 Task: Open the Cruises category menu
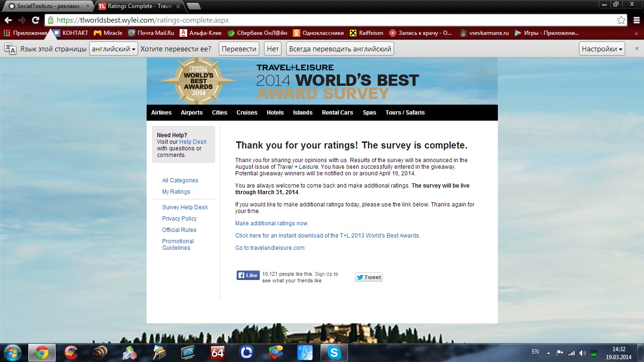247,113
